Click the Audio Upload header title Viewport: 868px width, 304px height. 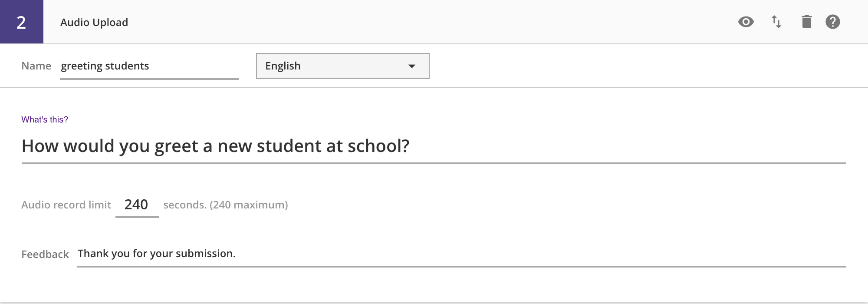94,23
